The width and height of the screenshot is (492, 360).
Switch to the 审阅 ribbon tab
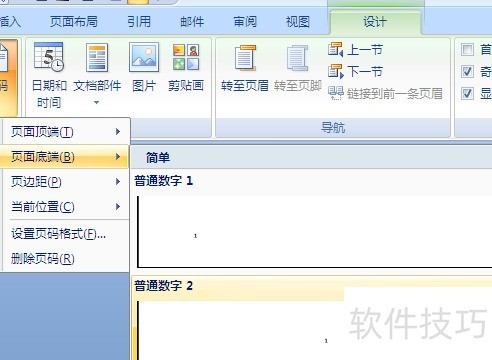point(245,22)
